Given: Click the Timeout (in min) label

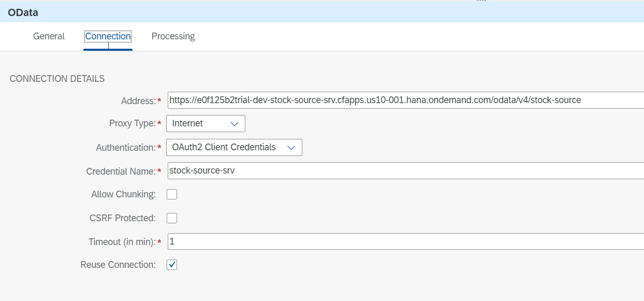Looking at the screenshot, I should coord(122,241).
